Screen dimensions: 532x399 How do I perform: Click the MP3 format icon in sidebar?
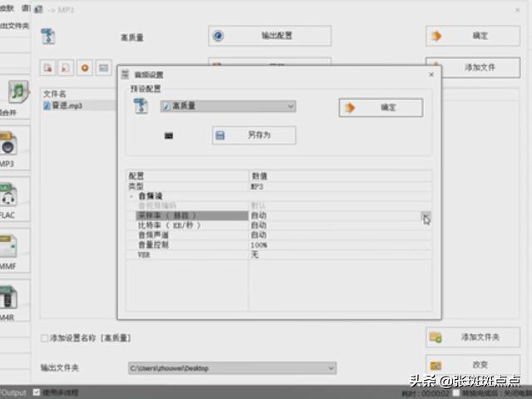click(10, 146)
